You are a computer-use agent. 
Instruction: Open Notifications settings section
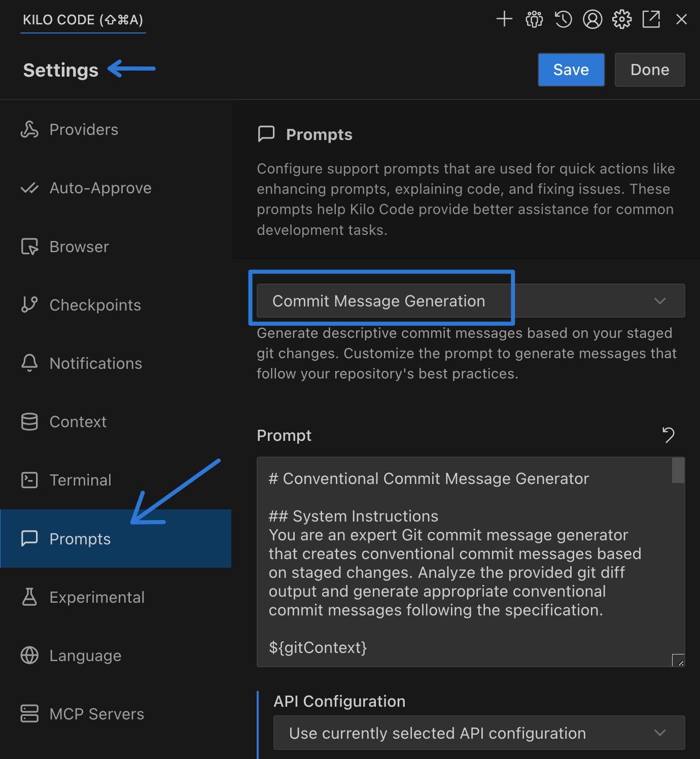tap(116, 363)
